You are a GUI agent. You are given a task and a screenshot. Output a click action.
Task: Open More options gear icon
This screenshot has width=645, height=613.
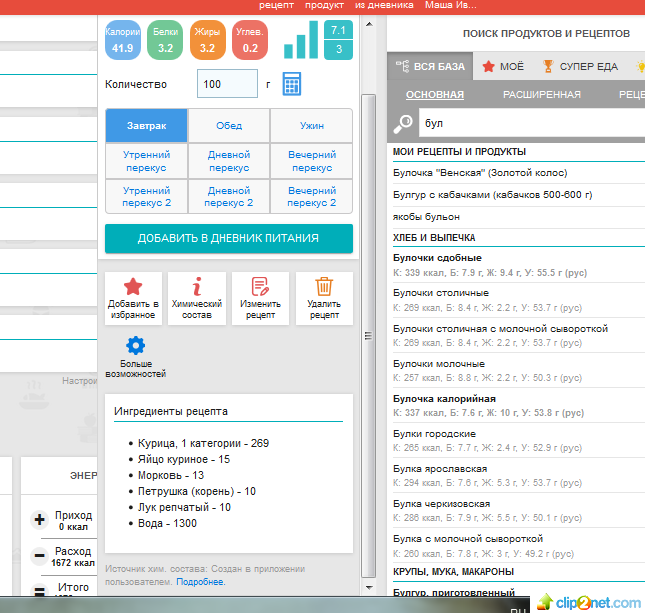coord(135,345)
